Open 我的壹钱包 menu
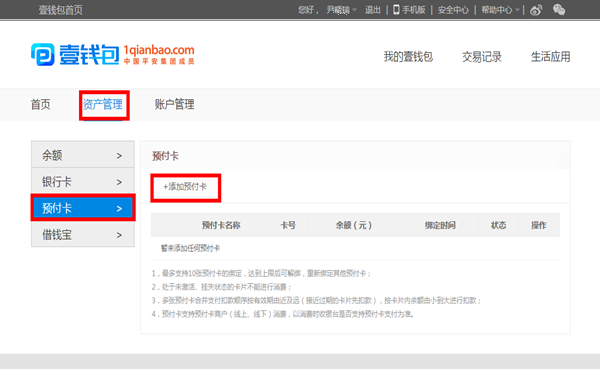This screenshot has width=600, height=369. coord(408,57)
